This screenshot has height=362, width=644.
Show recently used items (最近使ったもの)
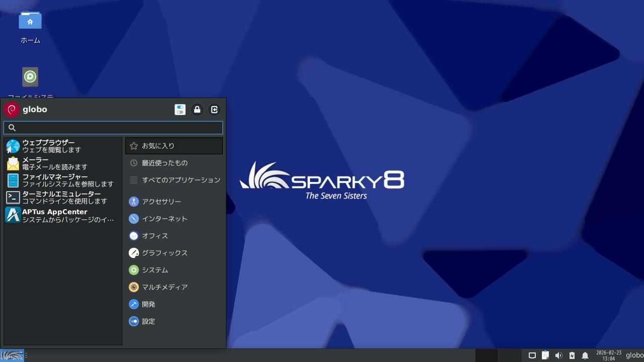click(x=174, y=163)
